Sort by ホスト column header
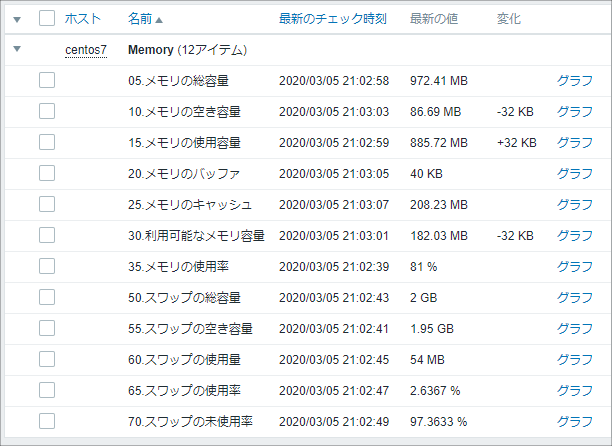Viewport: 612px width, 446px height. point(82,19)
